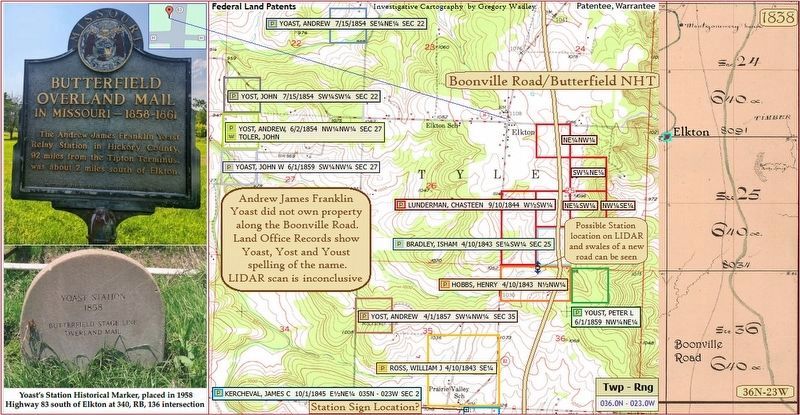The width and height of the screenshot is (800, 415).
Task: Click the YOAST, ANDREW 7/15/1854 SE¼NE¼ label
Action: 346,24
